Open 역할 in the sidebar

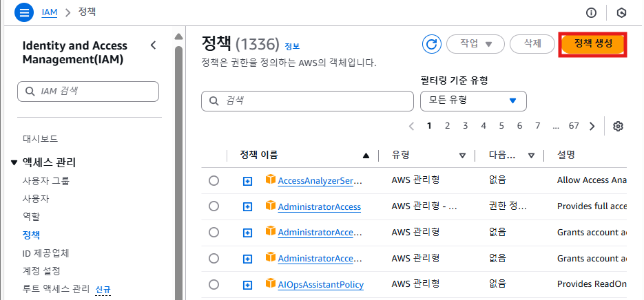point(31,217)
